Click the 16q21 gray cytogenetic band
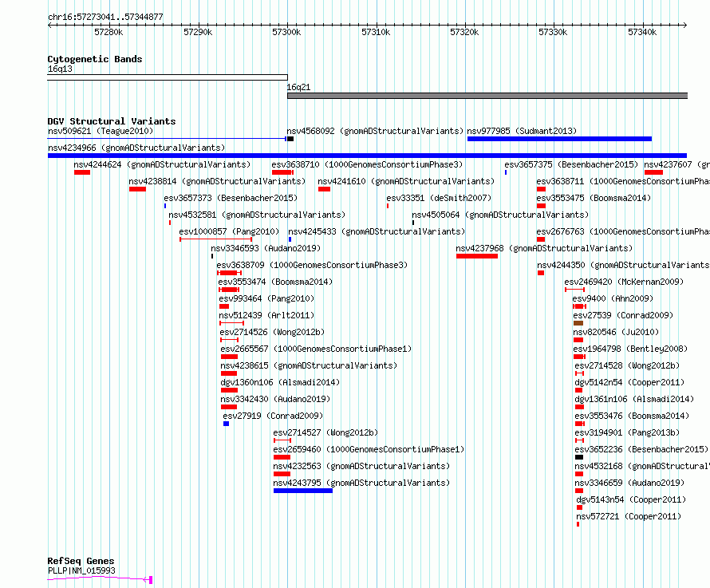The image size is (710, 588). point(487,96)
